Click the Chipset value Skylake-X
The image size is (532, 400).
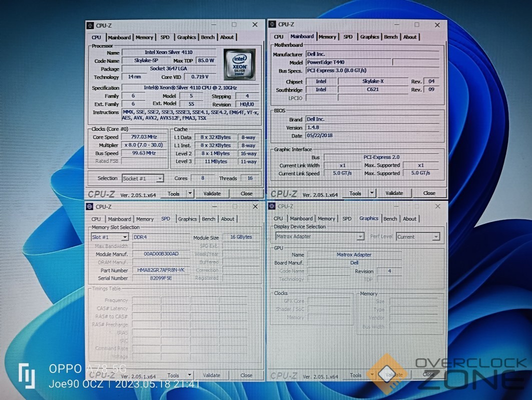[373, 81]
